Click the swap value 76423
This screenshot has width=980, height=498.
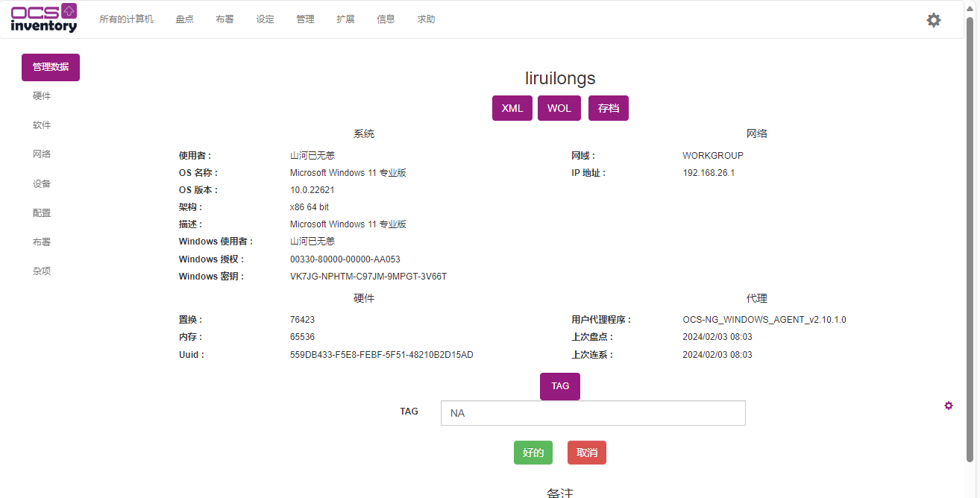coord(302,320)
